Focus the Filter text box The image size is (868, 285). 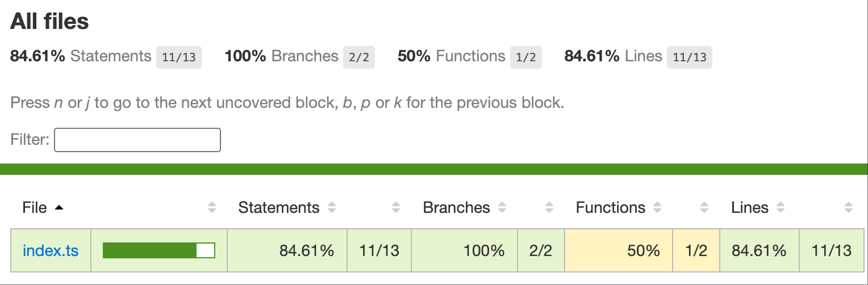pos(137,140)
